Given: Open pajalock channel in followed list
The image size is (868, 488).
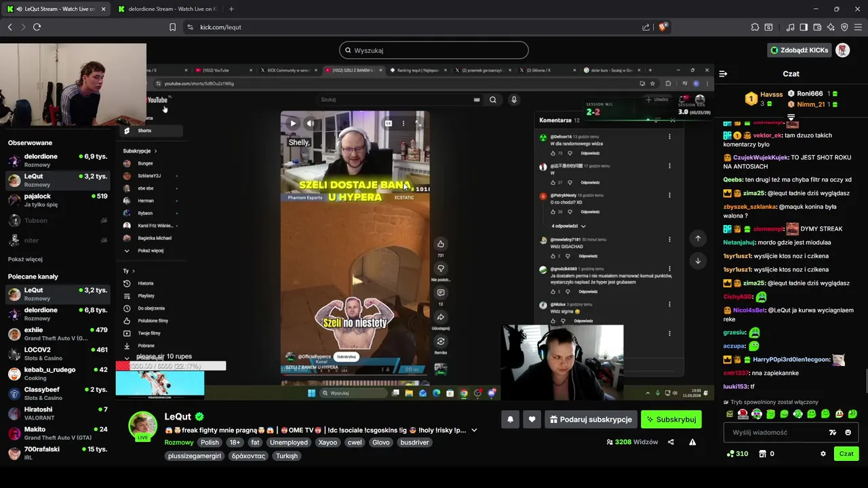Looking at the screenshot, I should pos(58,200).
